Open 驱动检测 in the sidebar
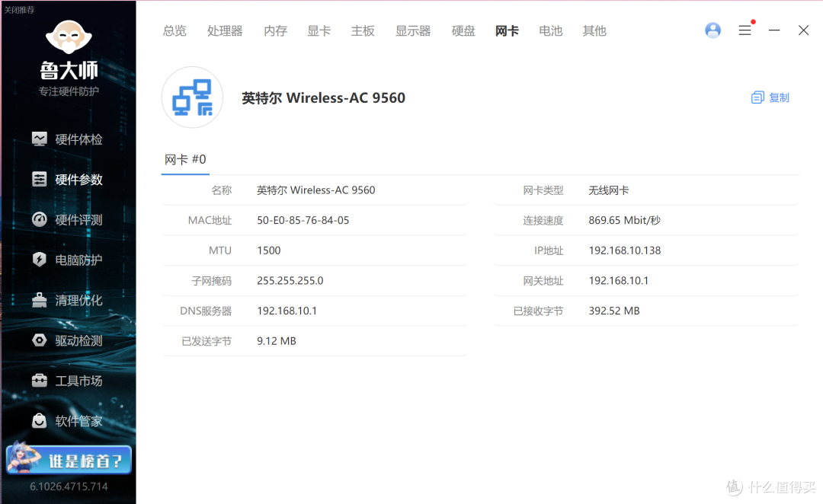 pyautogui.click(x=78, y=341)
